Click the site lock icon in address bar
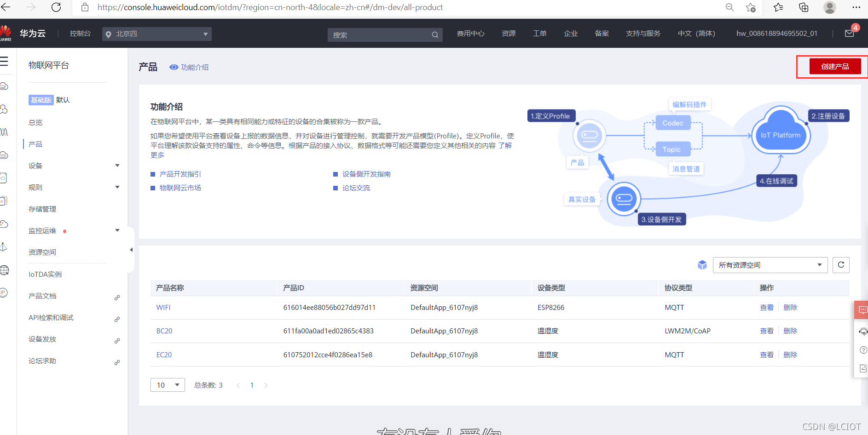Image resolution: width=868 pixels, height=435 pixels. click(85, 7)
